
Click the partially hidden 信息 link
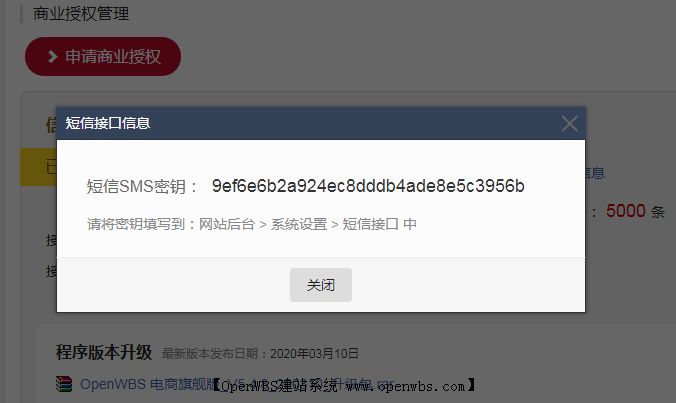[595, 173]
